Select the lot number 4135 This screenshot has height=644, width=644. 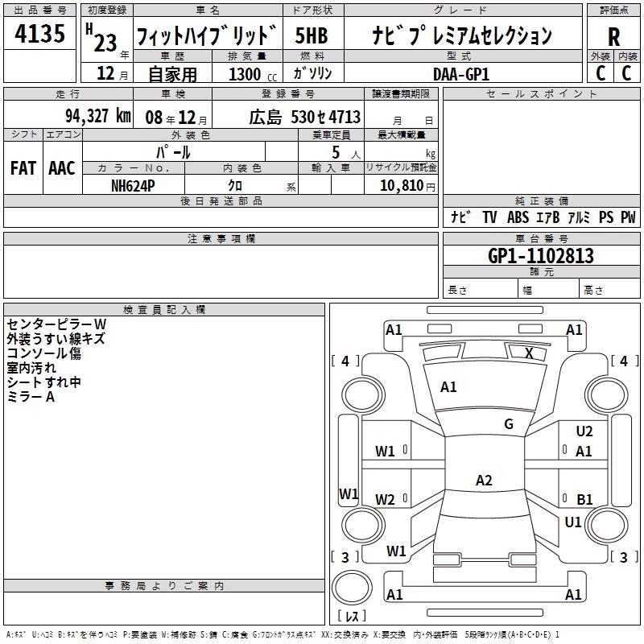(x=40, y=35)
